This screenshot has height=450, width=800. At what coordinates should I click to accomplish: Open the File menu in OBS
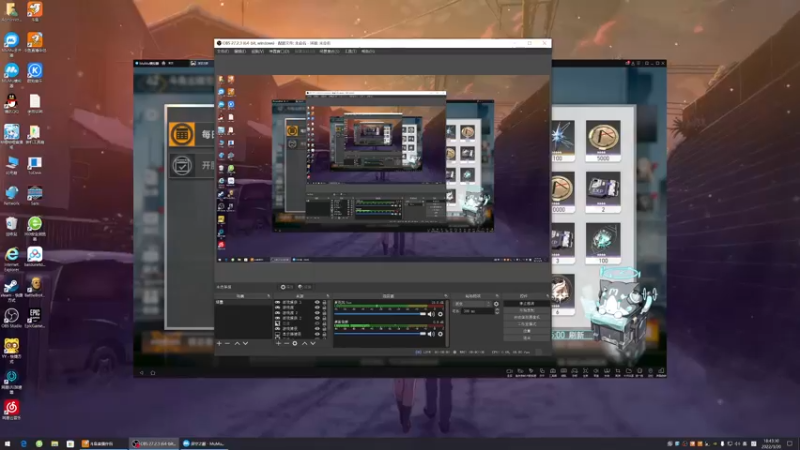point(223,51)
